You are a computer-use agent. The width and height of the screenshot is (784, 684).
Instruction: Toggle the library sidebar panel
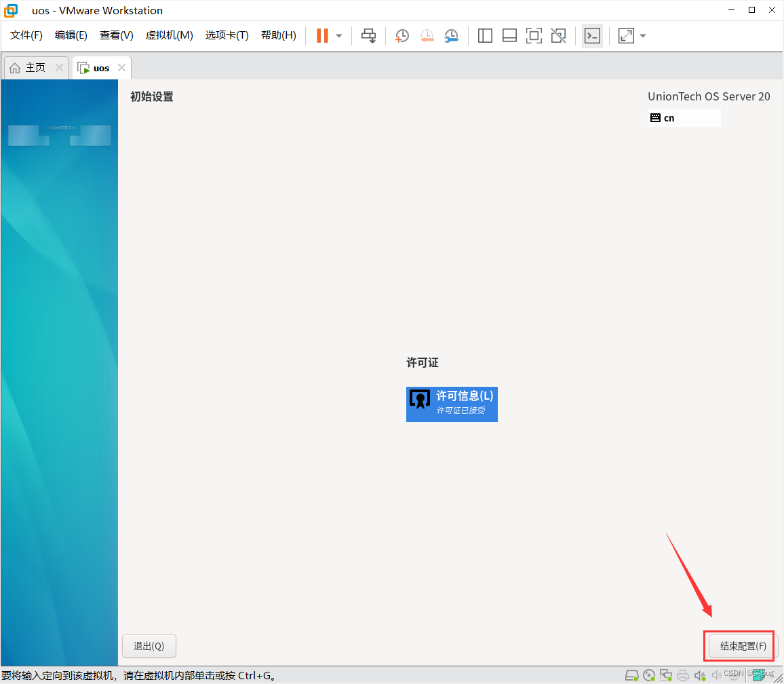(485, 35)
